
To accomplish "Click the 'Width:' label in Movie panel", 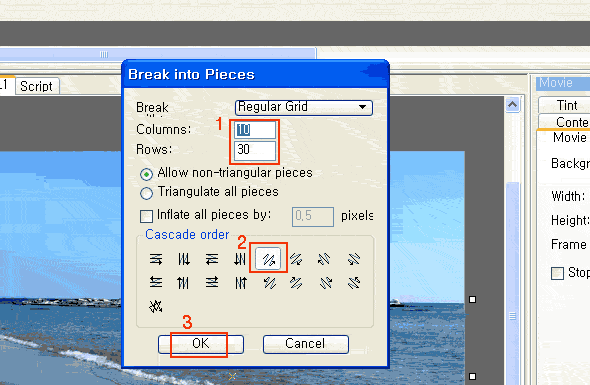I will pyautogui.click(x=568, y=196).
